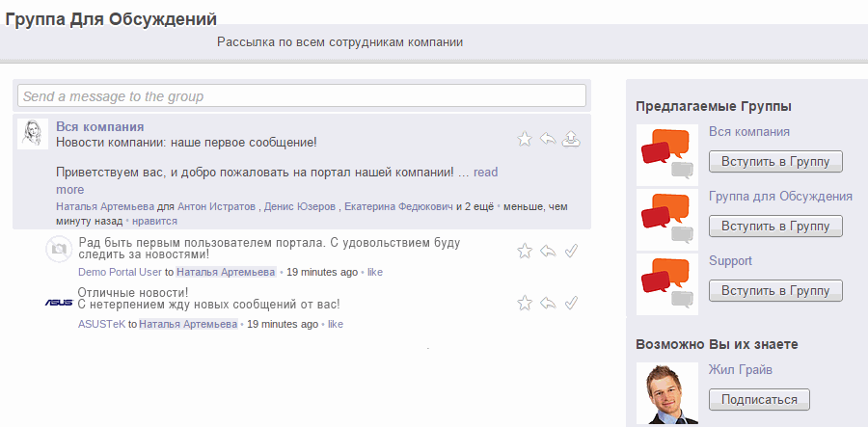Reply to the Demo Portal User comment
Viewport: 868px width, 427px height.
click(x=548, y=252)
